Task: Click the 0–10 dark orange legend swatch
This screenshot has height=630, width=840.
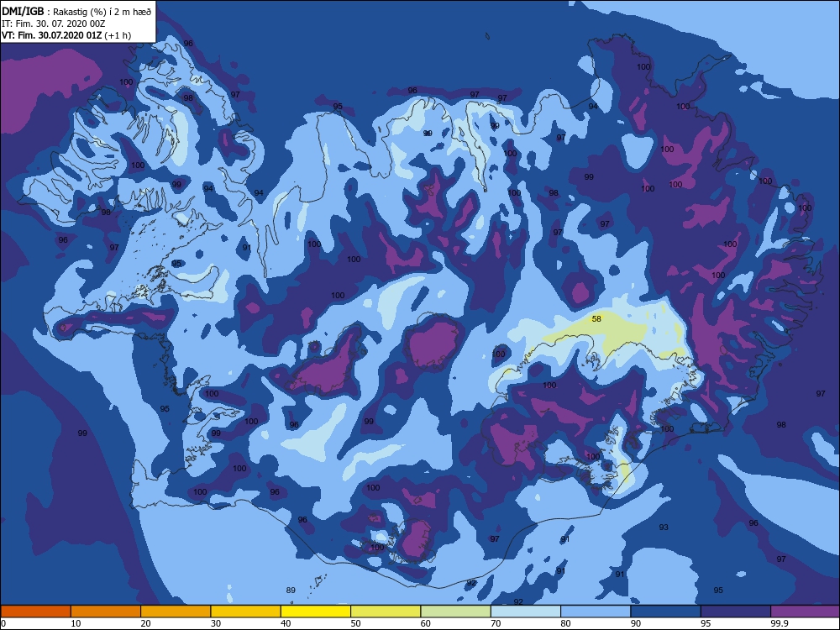Action: 35,612
